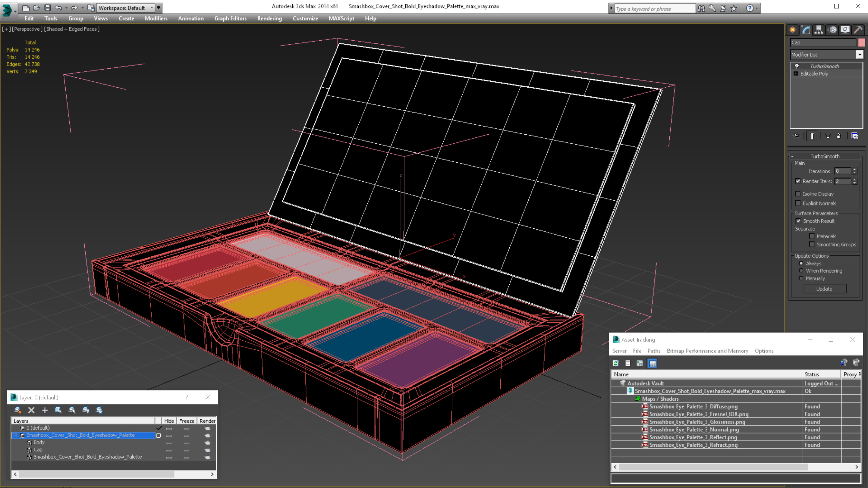Screen dimensions: 868x488
Task: Click the star favorites icon in title bar
Action: point(734,8)
